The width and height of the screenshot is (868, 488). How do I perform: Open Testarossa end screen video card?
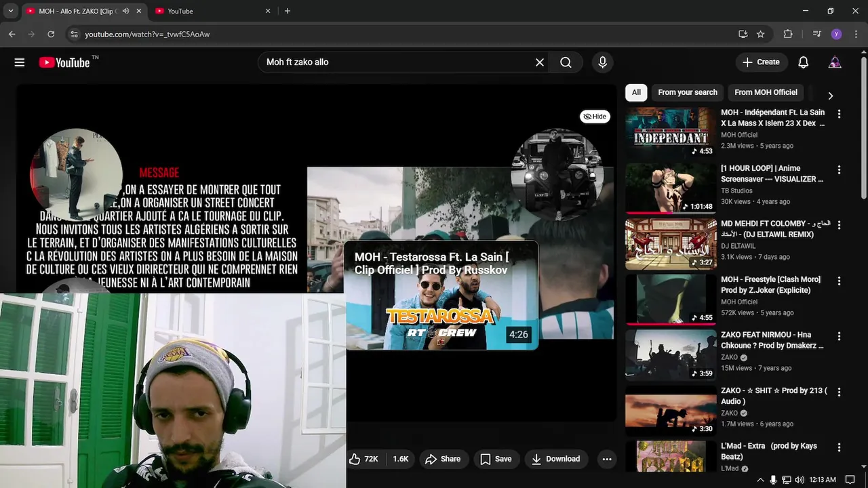(441, 296)
